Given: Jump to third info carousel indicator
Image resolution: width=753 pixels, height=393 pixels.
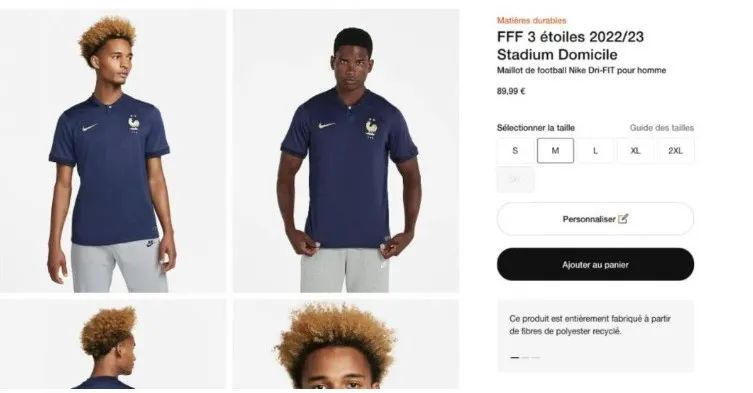Looking at the screenshot, I should click(535, 357).
